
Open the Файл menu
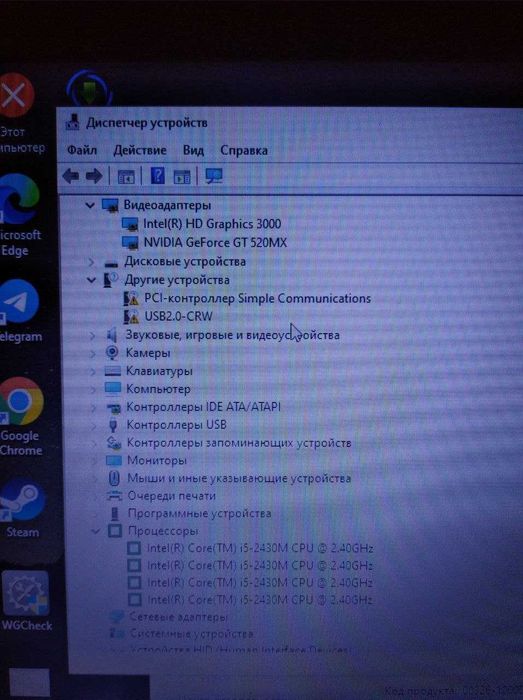pos(82,150)
